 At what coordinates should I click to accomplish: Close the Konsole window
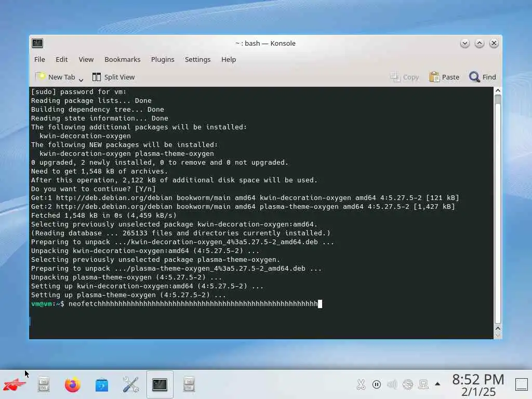pos(494,43)
